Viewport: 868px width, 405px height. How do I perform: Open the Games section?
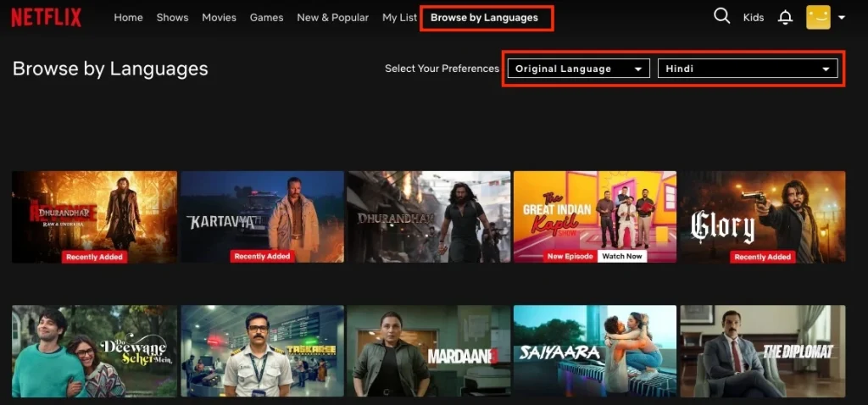tap(266, 18)
